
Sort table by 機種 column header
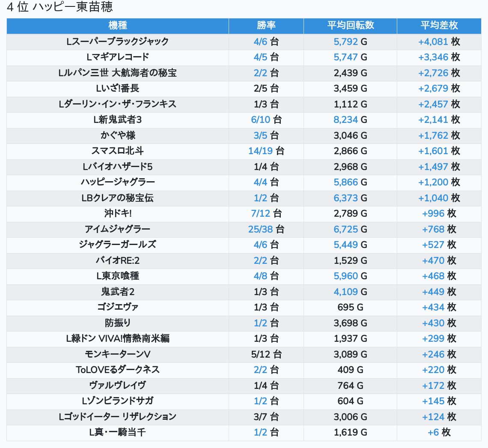pyautogui.click(x=118, y=26)
